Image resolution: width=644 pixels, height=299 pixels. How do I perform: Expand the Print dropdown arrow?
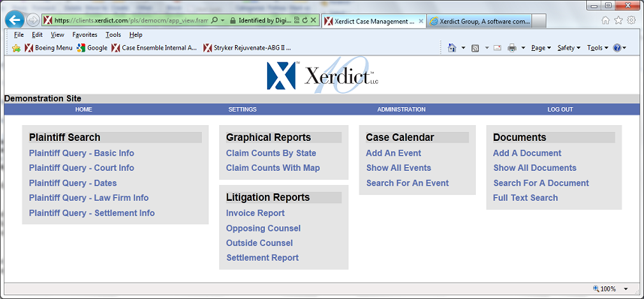tap(523, 48)
